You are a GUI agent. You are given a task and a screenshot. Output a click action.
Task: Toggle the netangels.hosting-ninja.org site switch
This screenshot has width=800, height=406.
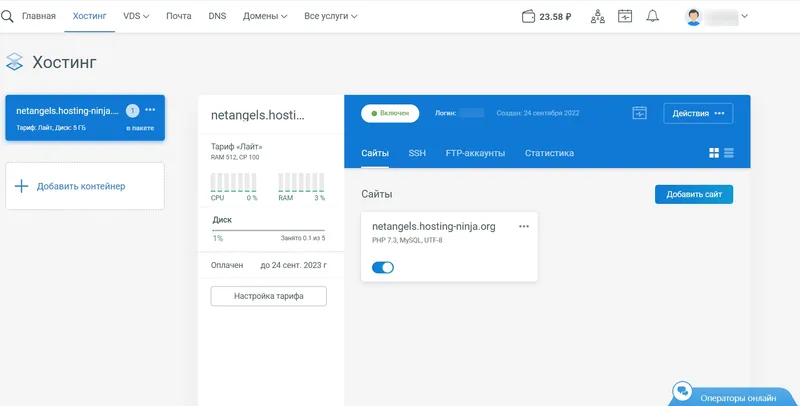383,267
